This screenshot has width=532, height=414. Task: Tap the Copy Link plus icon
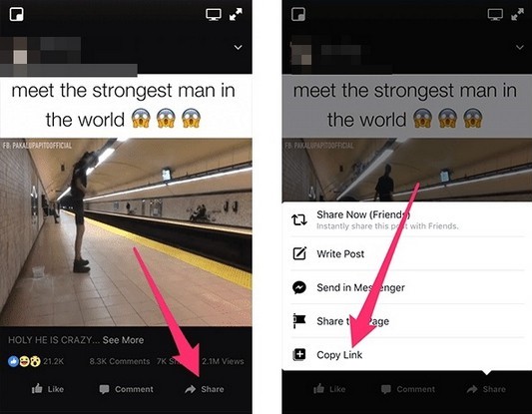tap(298, 355)
